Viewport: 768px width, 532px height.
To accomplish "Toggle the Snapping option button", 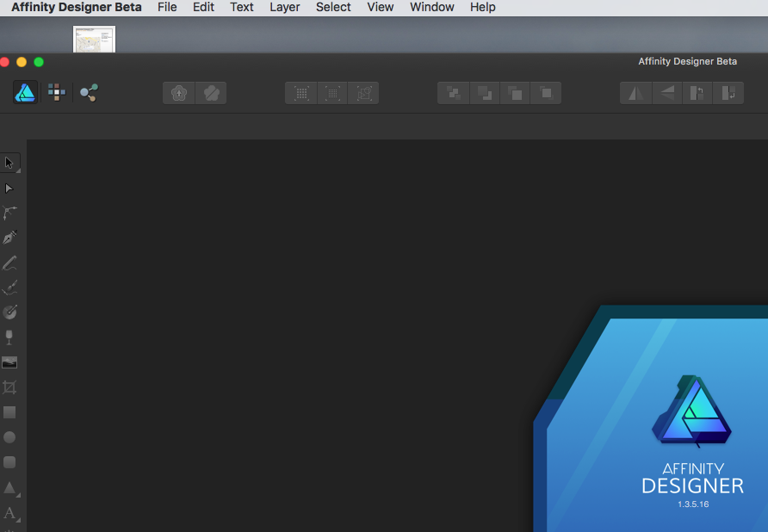I will point(363,93).
